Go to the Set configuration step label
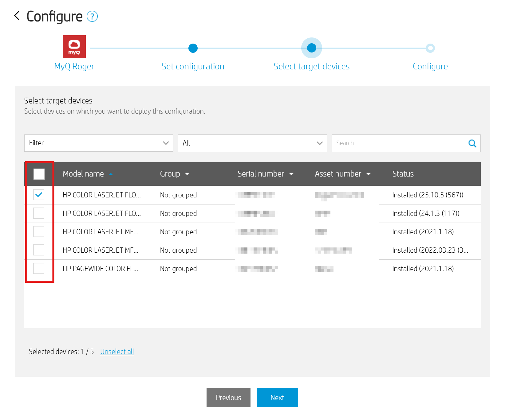505x420 pixels. point(193,66)
